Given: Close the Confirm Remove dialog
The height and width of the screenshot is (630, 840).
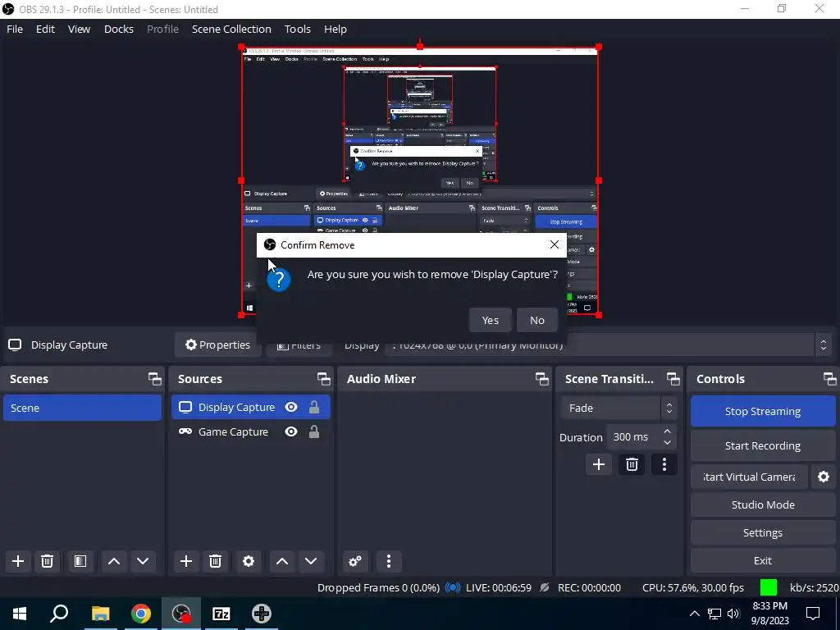Looking at the screenshot, I should 555,244.
